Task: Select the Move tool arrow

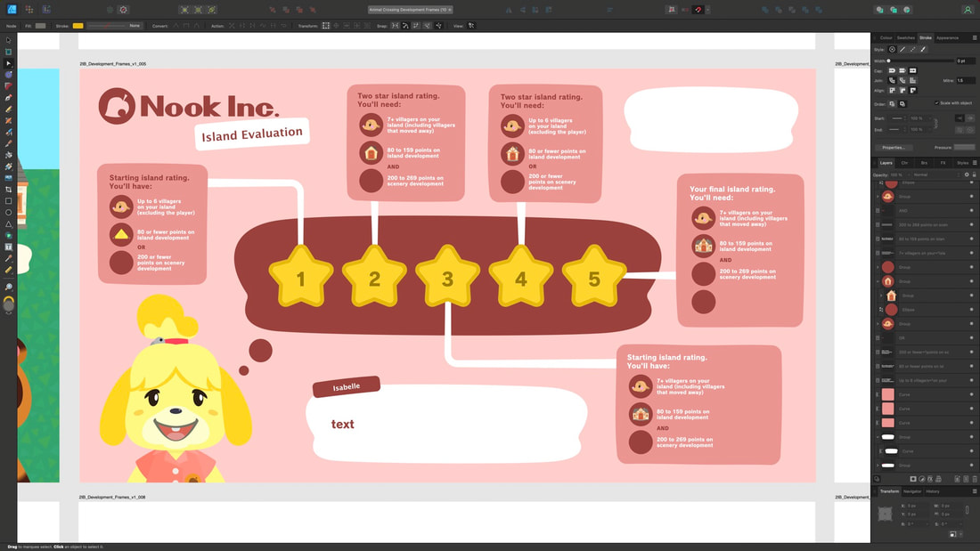Action: pos(8,41)
